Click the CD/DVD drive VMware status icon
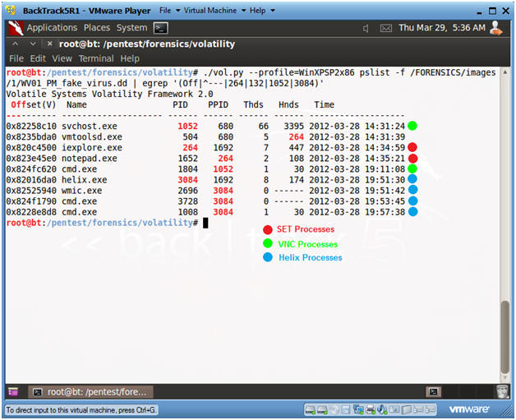Viewport: 516px width, 420px height. point(334,410)
